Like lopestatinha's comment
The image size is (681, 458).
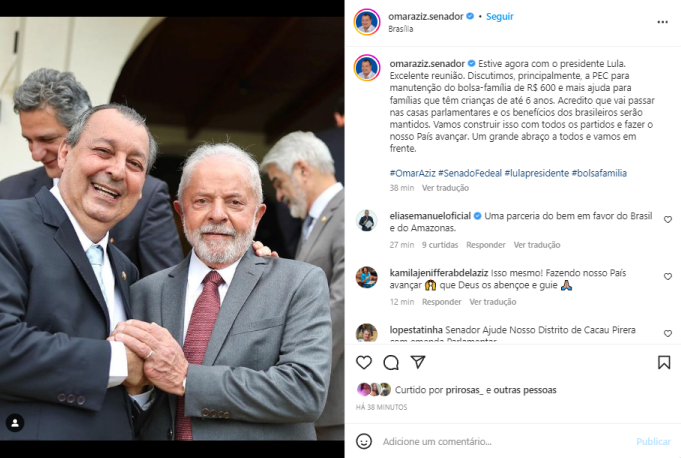668,333
